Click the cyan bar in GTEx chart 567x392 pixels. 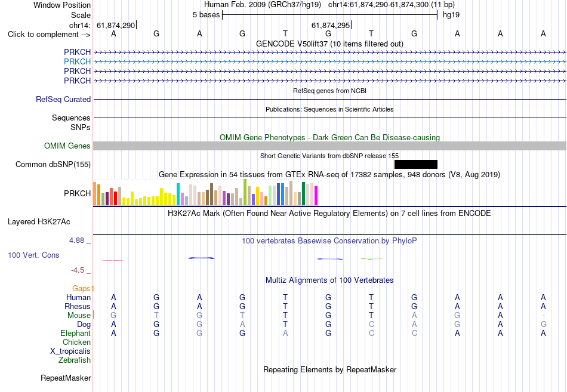(x=178, y=194)
